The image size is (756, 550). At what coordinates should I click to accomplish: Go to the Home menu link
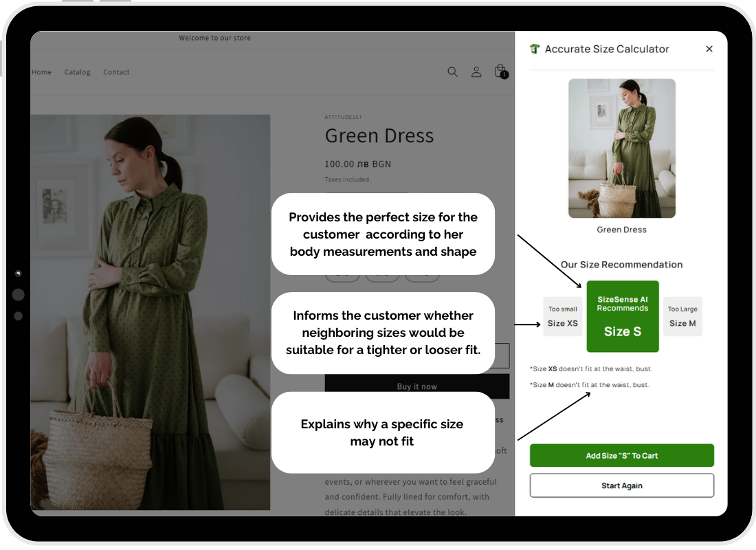tap(41, 72)
